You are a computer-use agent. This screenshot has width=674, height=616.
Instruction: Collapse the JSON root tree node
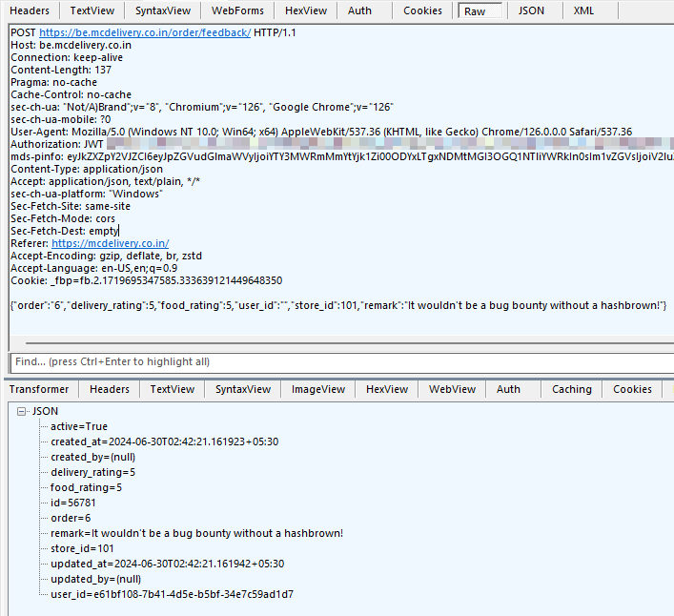pos(22,411)
